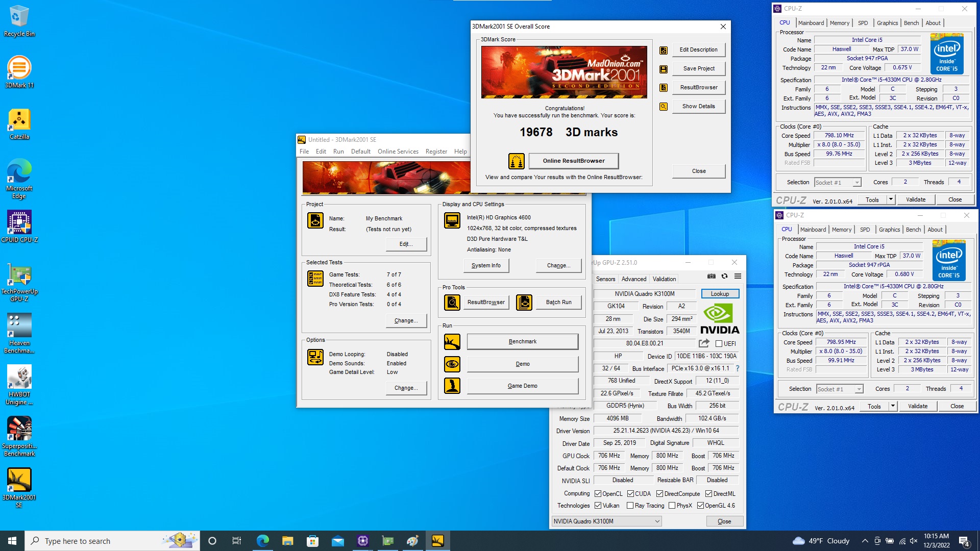The height and width of the screenshot is (551, 980).
Task: Click the Online ResultBrowser yellow icon
Action: click(517, 161)
